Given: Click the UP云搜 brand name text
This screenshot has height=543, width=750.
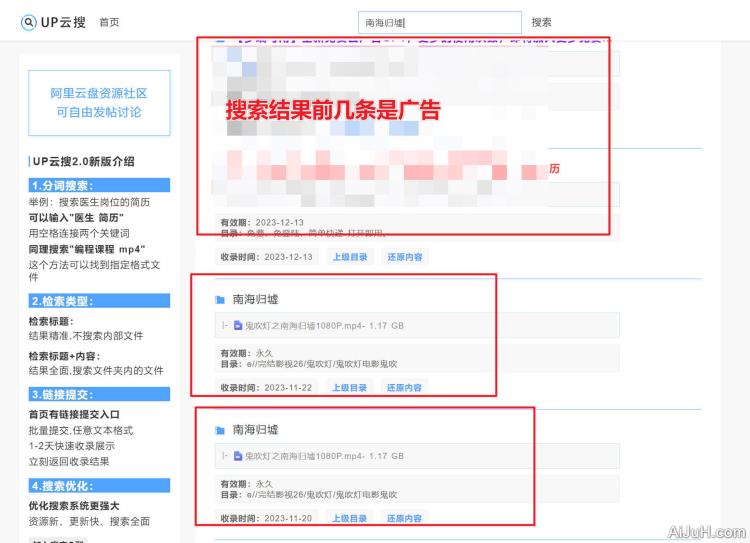Looking at the screenshot, I should pos(63,22).
